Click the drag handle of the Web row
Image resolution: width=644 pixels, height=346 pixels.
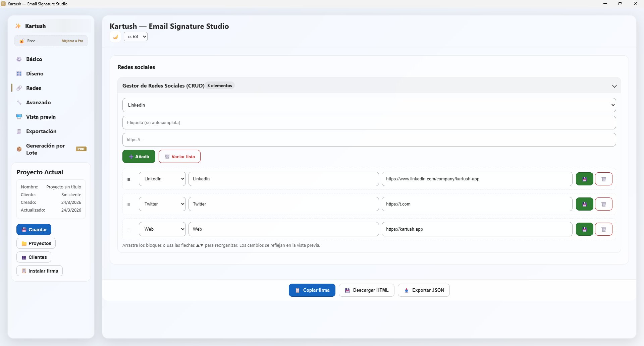[x=129, y=230]
